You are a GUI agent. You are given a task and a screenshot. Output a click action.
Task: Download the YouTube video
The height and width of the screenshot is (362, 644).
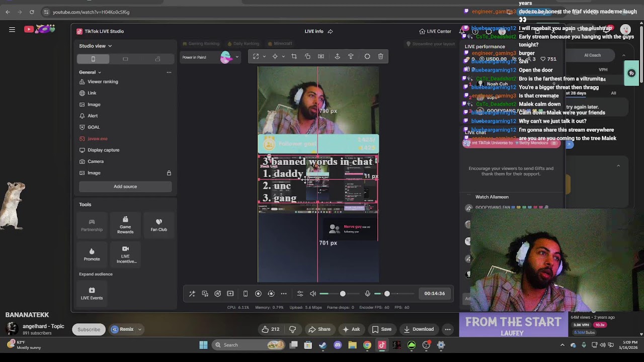coord(419,329)
